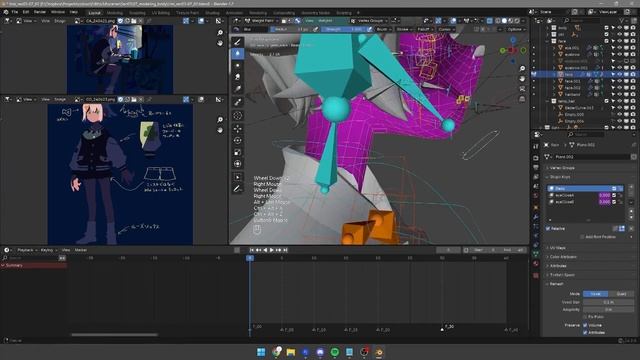
Task: Jump to timeline end frame
Action: [x=285, y=250]
